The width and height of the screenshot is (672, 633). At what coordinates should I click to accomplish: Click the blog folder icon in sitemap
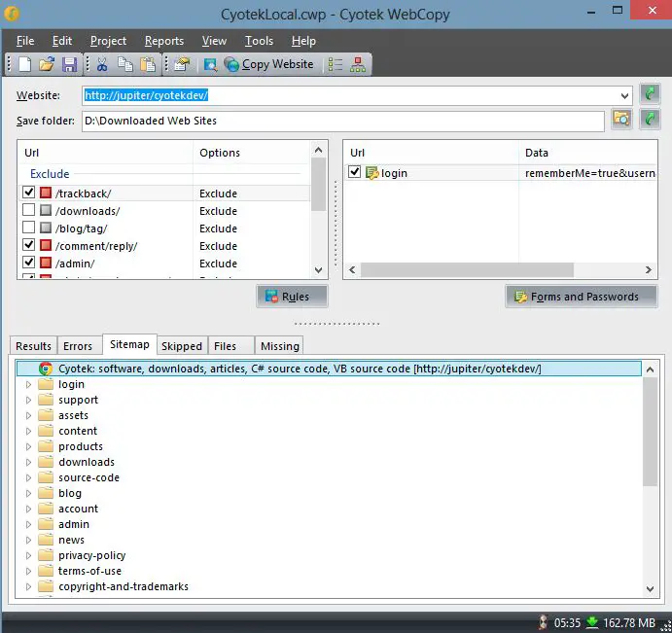pyautogui.click(x=46, y=493)
